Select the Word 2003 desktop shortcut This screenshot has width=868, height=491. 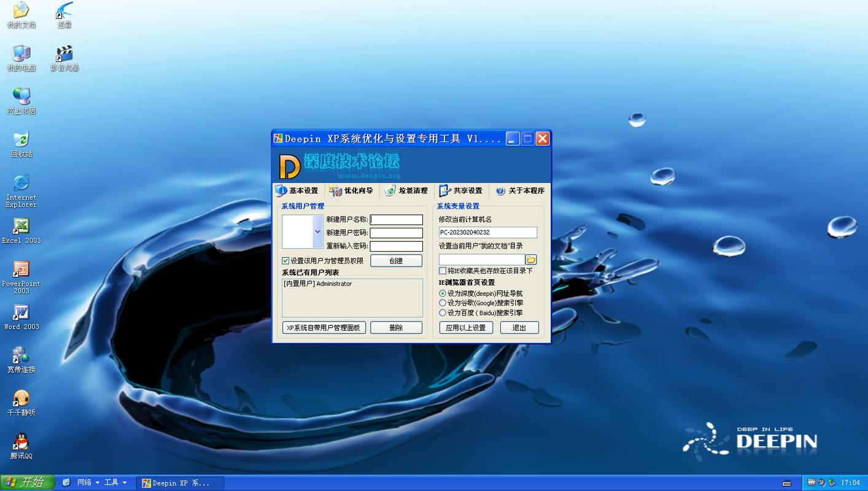(21, 314)
